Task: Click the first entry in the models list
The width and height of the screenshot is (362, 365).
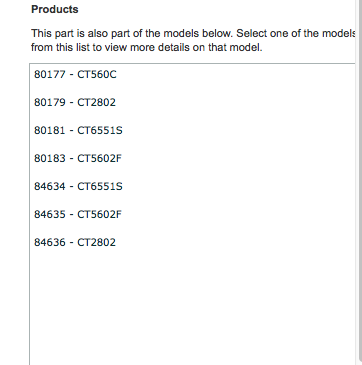Action: coord(75,74)
